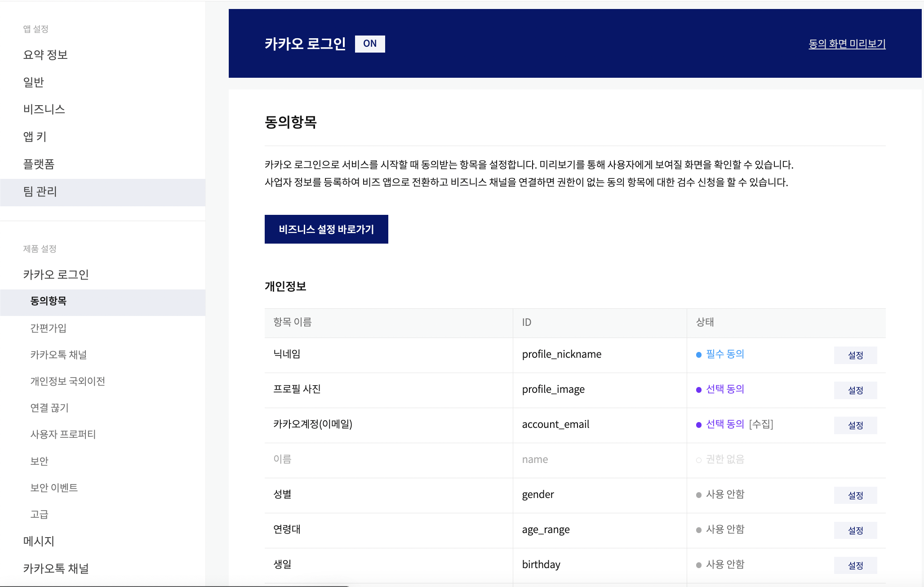Click 비즈니스 설정 바로가기 button
The width and height of the screenshot is (924, 587).
[326, 229]
